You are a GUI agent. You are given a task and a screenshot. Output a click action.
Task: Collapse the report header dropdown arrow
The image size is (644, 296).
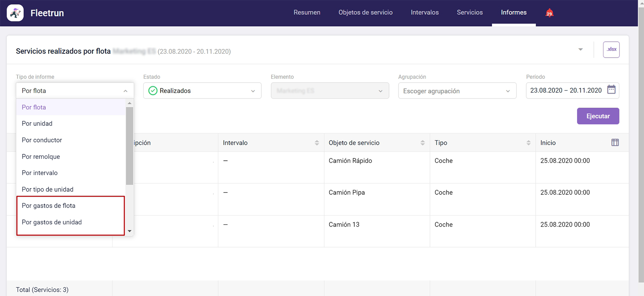click(x=580, y=50)
